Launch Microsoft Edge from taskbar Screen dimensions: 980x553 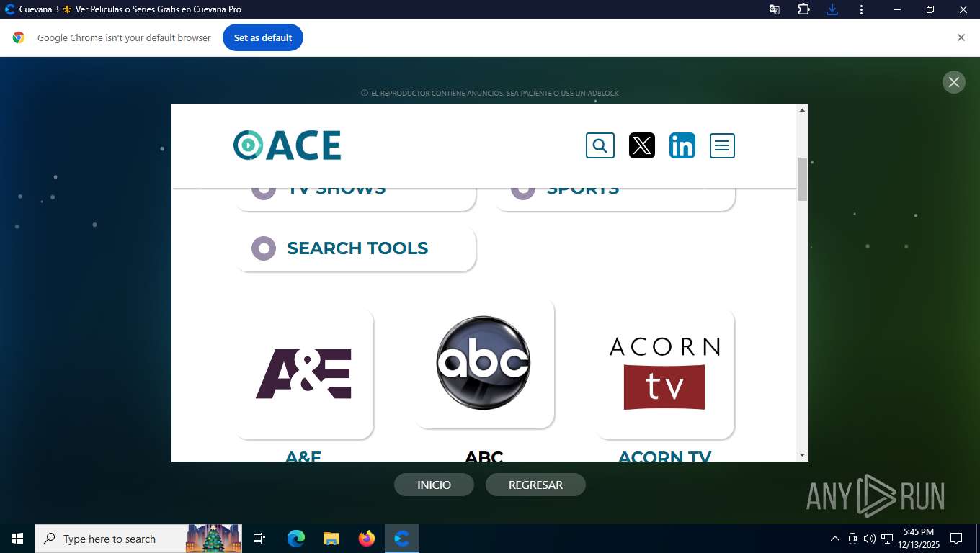coord(296,539)
